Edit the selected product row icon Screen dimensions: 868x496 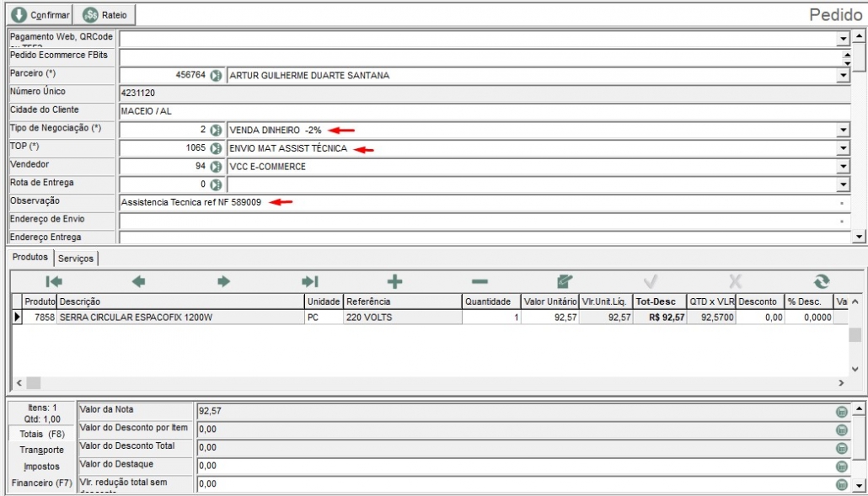pyautogui.click(x=565, y=282)
